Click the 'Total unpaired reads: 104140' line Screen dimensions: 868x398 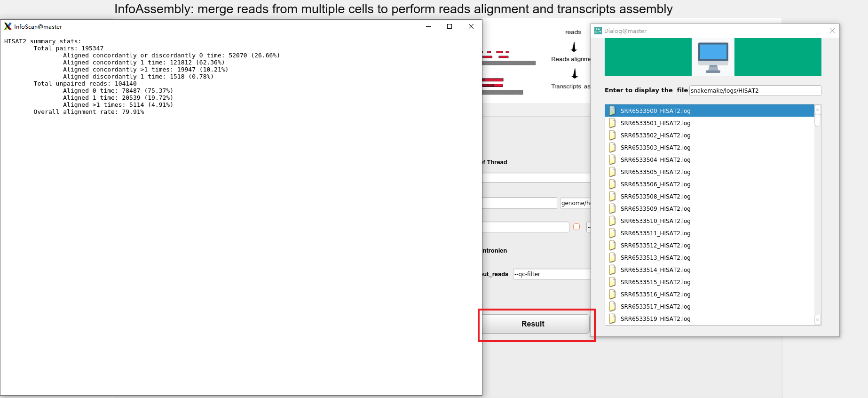[x=85, y=84]
